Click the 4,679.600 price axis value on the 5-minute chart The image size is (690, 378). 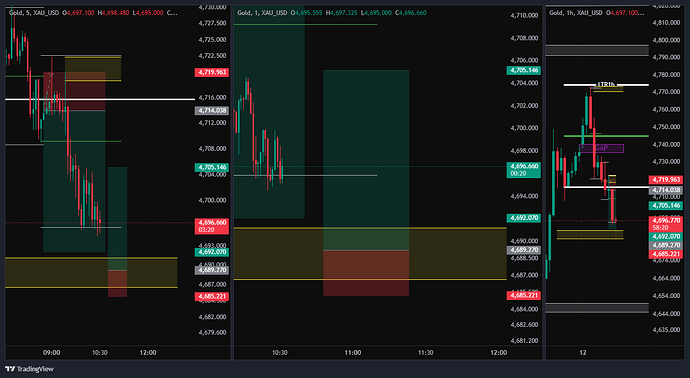pyautogui.click(x=213, y=333)
